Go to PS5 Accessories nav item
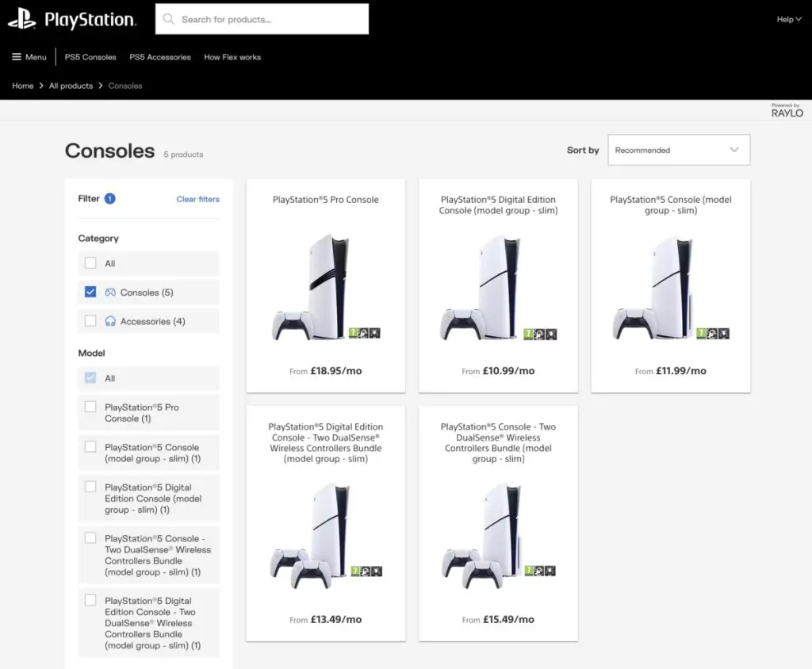The height and width of the screenshot is (669, 812). point(160,57)
